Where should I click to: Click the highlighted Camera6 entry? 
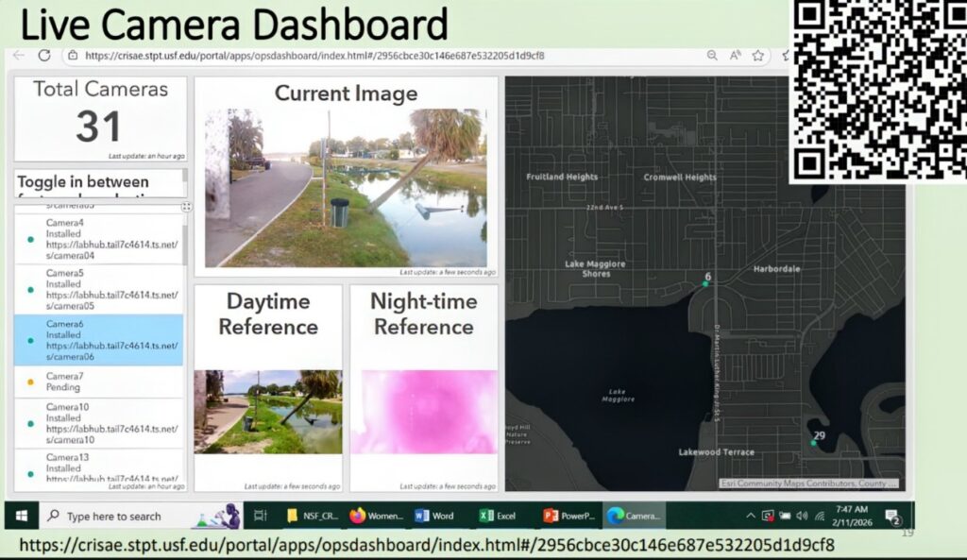coord(99,340)
